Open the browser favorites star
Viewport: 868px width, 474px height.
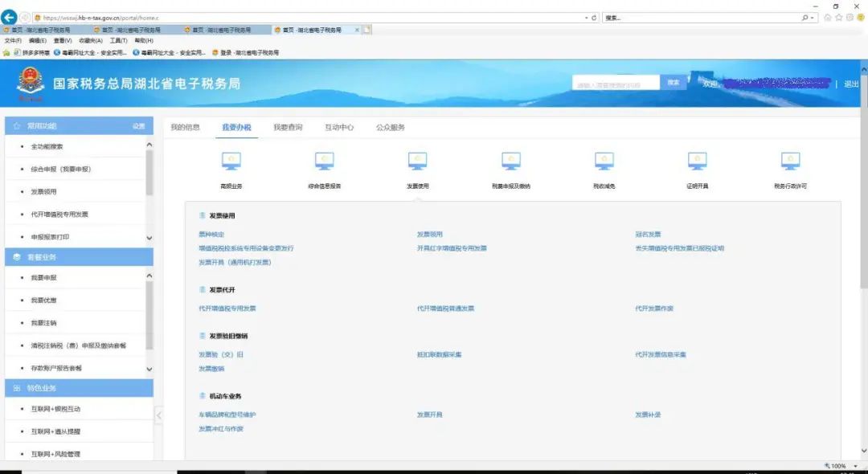(838, 18)
